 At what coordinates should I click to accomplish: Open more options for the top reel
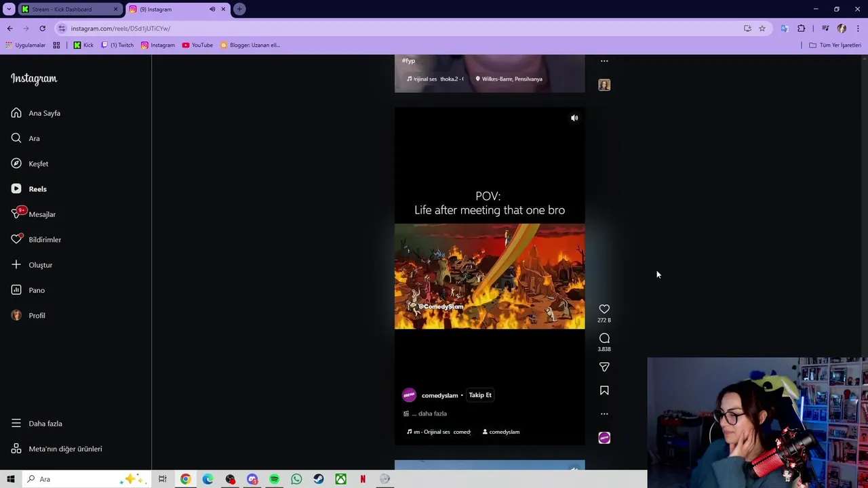(604, 61)
